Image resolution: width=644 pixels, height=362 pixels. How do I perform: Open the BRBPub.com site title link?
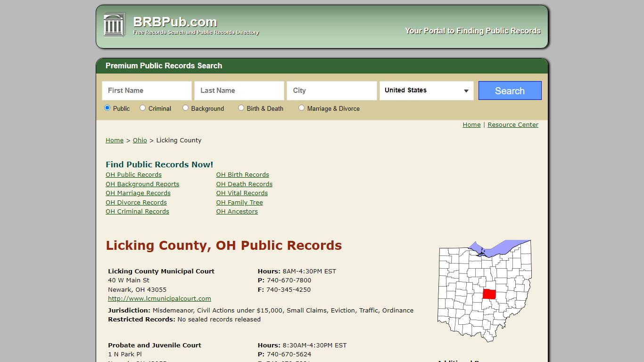coord(175,22)
